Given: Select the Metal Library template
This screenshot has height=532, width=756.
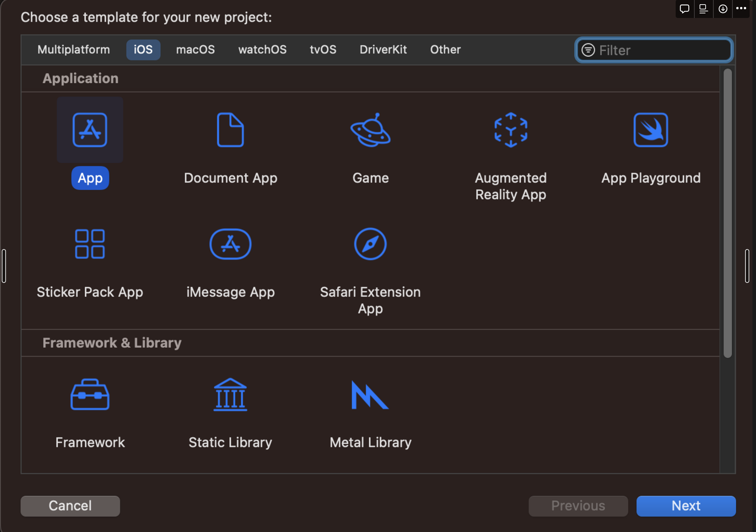Looking at the screenshot, I should pyautogui.click(x=370, y=395).
